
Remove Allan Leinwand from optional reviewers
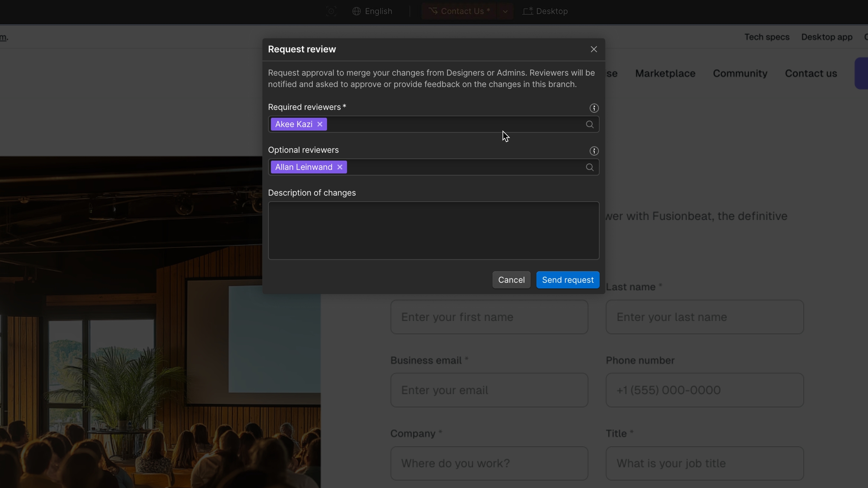tap(339, 167)
